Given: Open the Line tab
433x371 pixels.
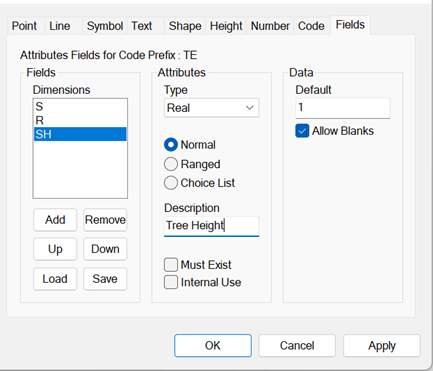Looking at the screenshot, I should [x=63, y=26].
